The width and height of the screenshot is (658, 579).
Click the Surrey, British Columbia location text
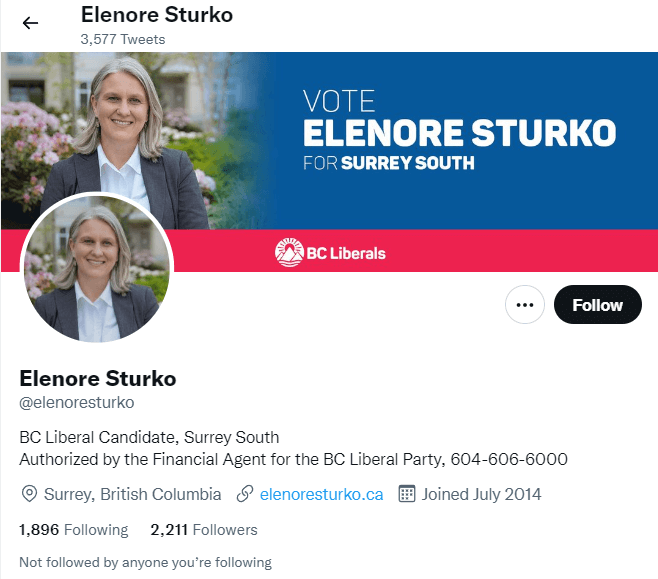133,494
